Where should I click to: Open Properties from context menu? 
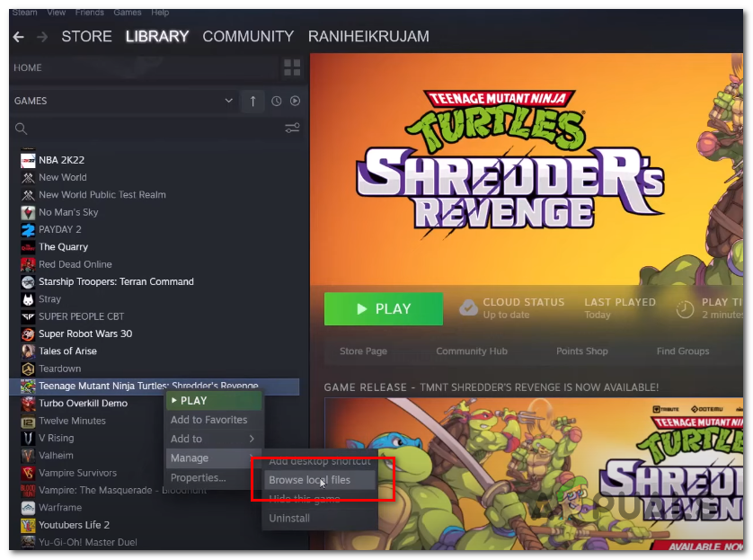click(x=214, y=478)
